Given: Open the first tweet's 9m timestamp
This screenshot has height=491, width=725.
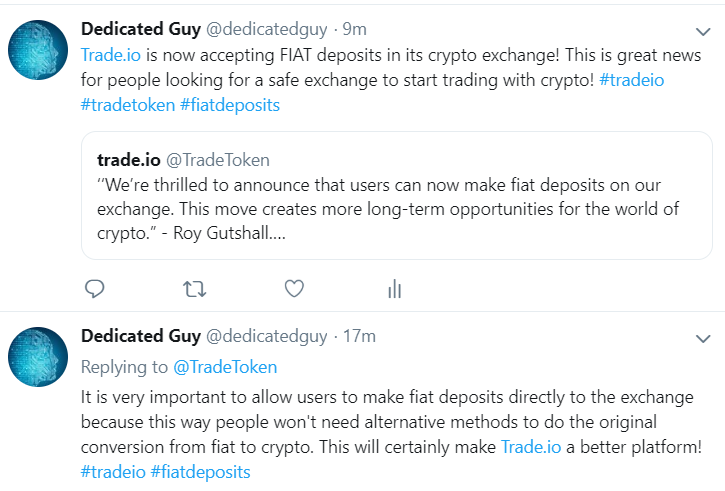Looking at the screenshot, I should coord(354,29).
